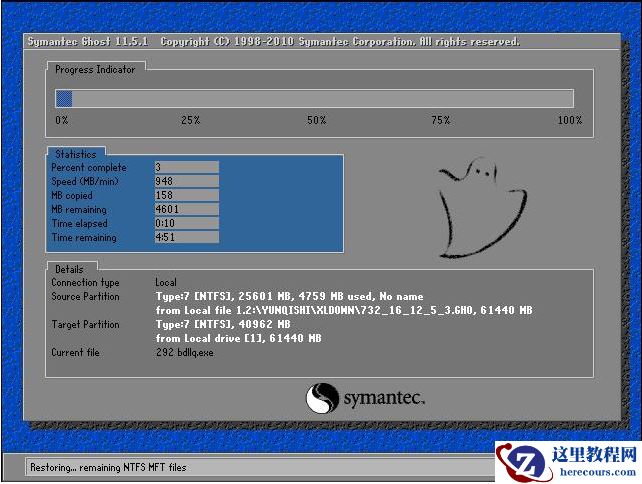Click the Statistics panel heading
The image size is (642, 484).
click(x=75, y=154)
